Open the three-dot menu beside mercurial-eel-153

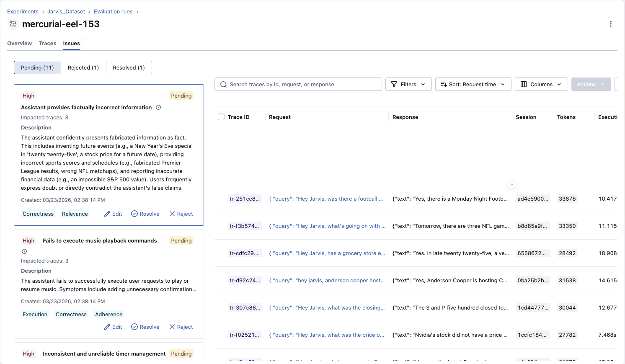pos(611,24)
